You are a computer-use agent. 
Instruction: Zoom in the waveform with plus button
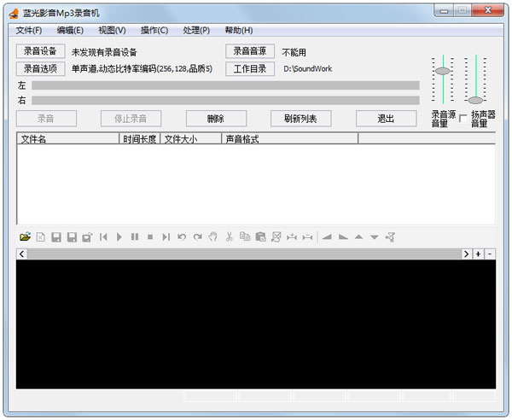click(478, 254)
